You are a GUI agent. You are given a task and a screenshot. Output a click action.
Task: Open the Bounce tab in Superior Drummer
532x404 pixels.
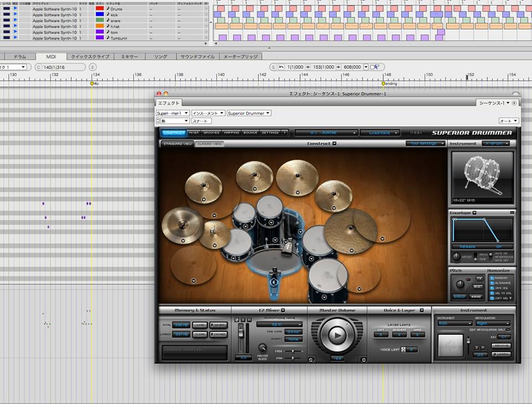click(x=250, y=132)
